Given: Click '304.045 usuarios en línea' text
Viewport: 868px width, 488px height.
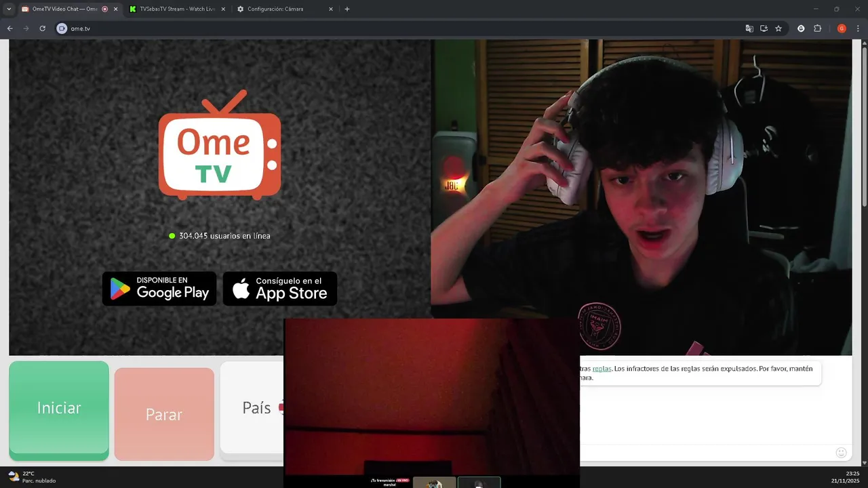Looking at the screenshot, I should (x=224, y=236).
